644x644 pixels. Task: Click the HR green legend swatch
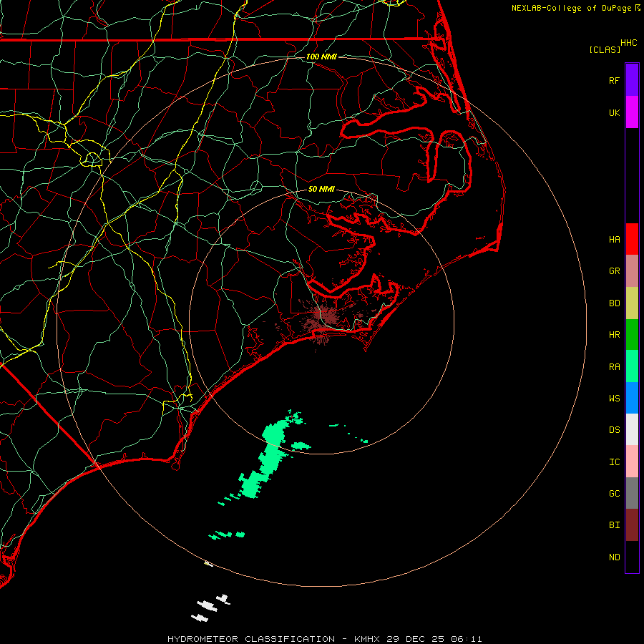[632, 335]
